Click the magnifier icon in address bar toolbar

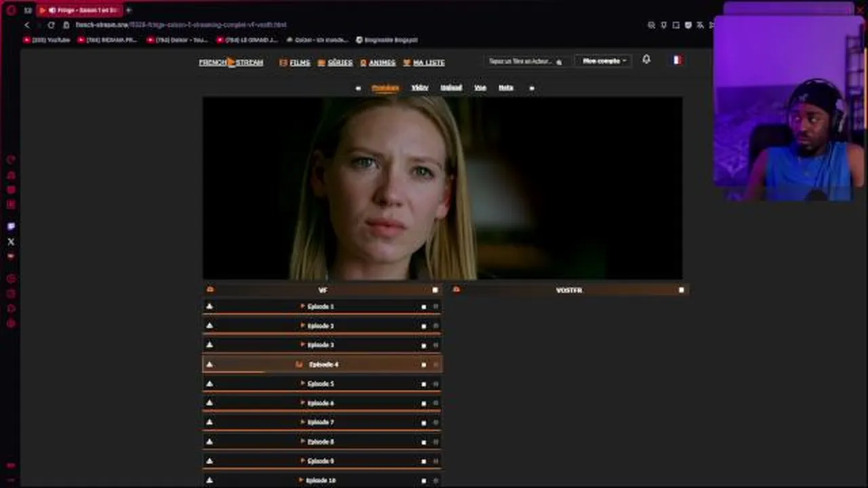(x=651, y=25)
